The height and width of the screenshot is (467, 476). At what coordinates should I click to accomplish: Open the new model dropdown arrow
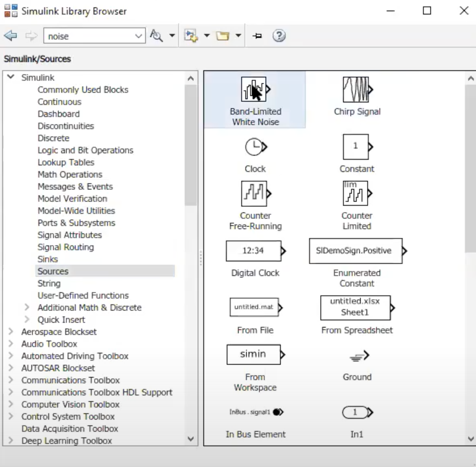pos(207,36)
